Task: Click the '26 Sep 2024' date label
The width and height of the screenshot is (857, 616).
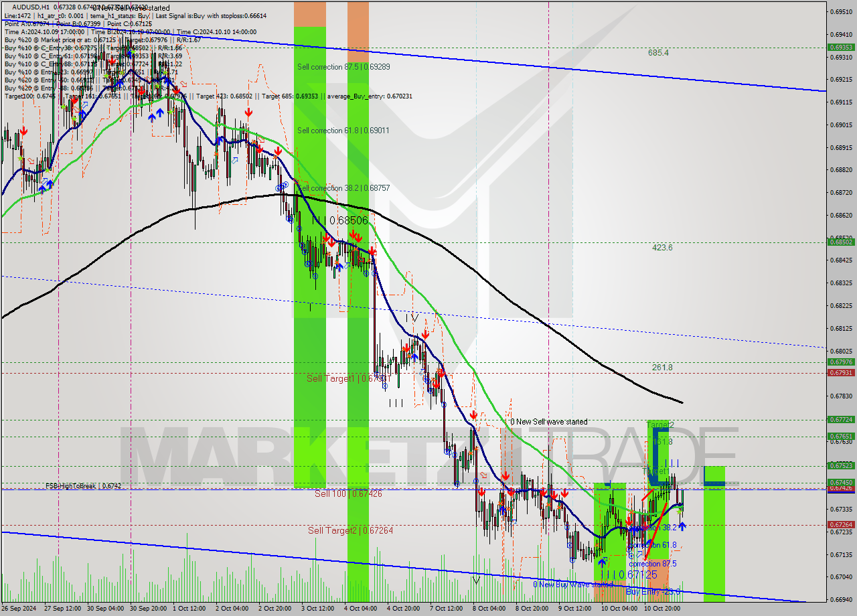Action: pyautogui.click(x=19, y=609)
